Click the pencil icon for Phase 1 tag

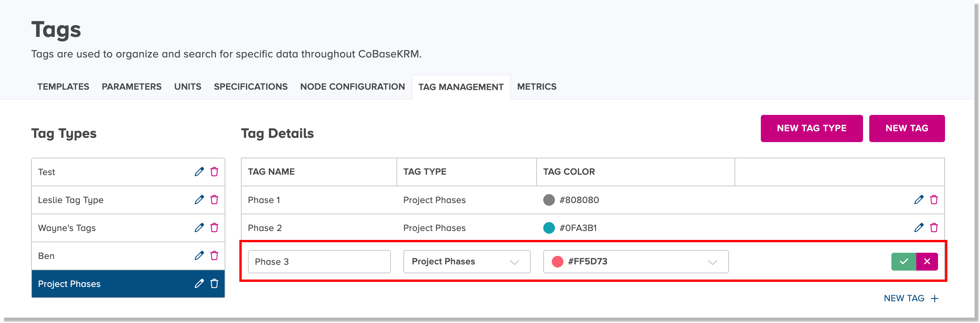pyautogui.click(x=919, y=200)
